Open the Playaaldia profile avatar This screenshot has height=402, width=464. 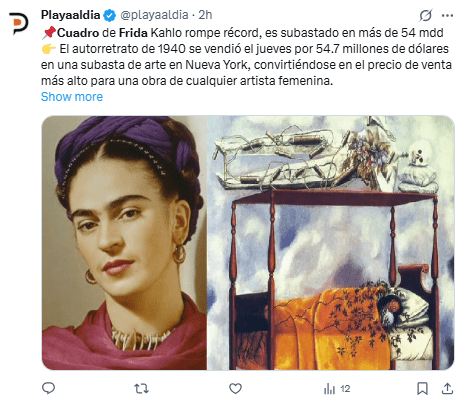point(18,23)
